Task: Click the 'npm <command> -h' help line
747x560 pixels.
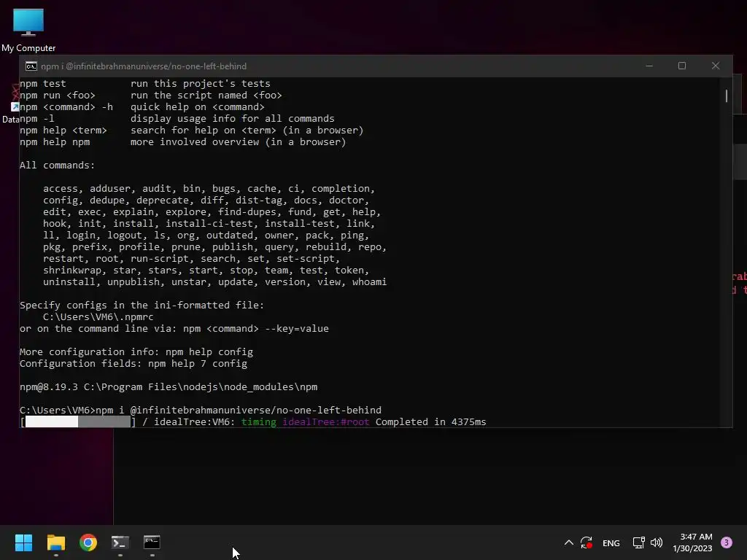Action: (142, 107)
